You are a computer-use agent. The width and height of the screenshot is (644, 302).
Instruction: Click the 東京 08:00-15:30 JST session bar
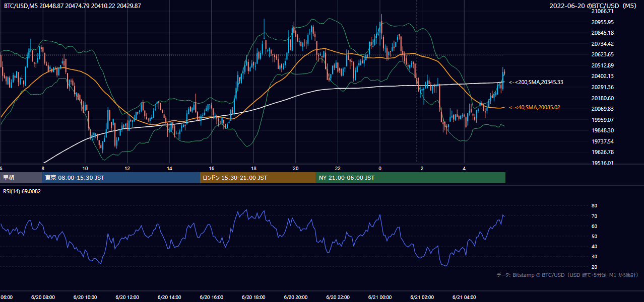coord(121,178)
